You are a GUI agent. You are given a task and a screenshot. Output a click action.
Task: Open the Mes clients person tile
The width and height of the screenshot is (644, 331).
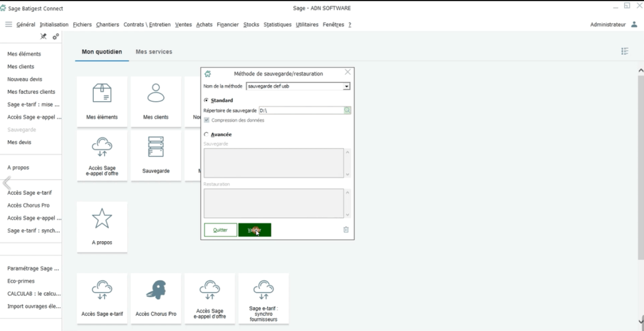pos(156,101)
